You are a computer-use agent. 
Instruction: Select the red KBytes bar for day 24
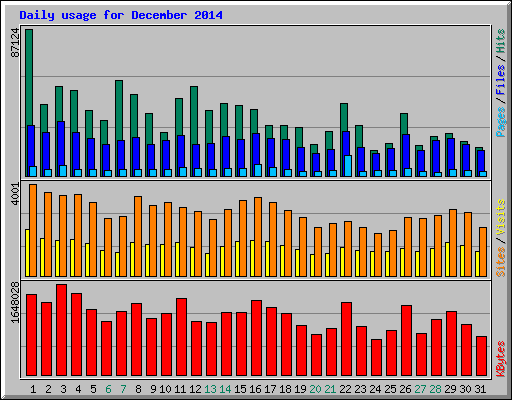pyautogui.click(x=377, y=358)
